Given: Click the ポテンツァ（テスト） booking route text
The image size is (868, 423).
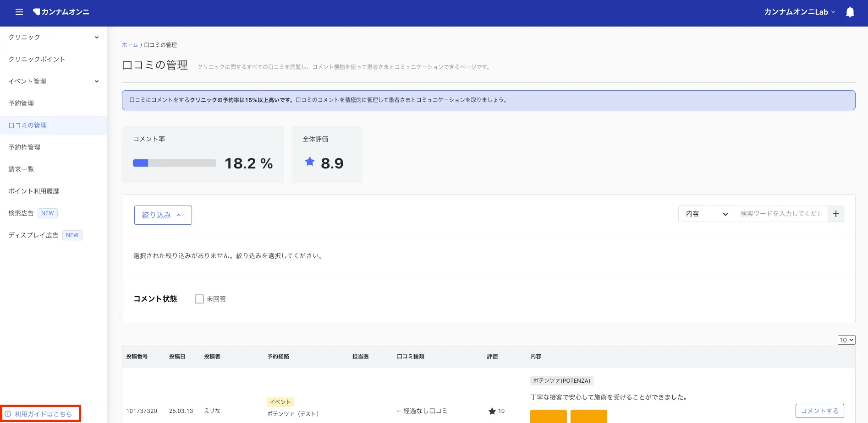Looking at the screenshot, I should tap(293, 414).
